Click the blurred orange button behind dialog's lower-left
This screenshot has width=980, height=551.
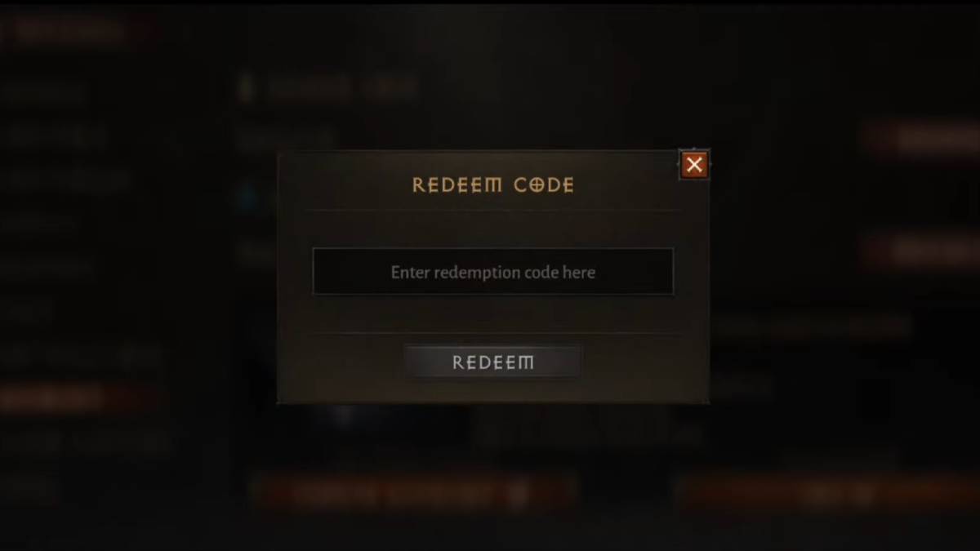point(412,493)
